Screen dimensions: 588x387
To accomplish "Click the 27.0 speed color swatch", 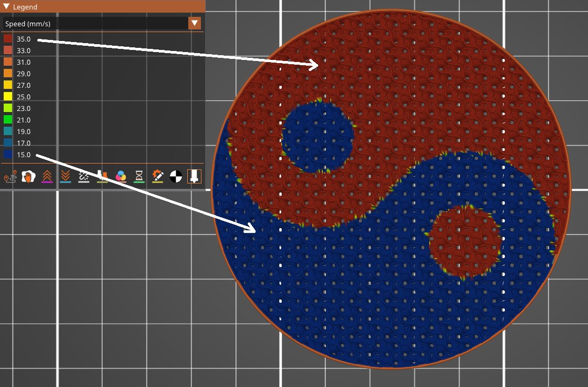I will (8, 85).
